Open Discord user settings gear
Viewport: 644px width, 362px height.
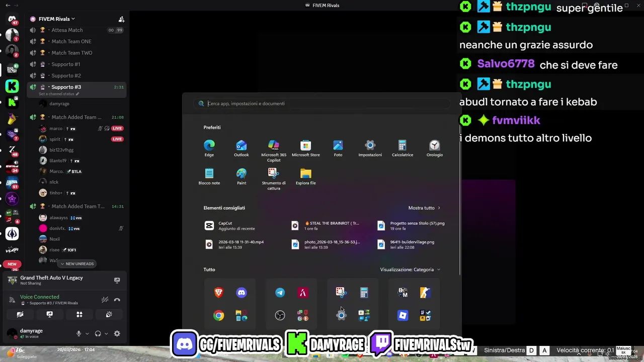pos(117,333)
